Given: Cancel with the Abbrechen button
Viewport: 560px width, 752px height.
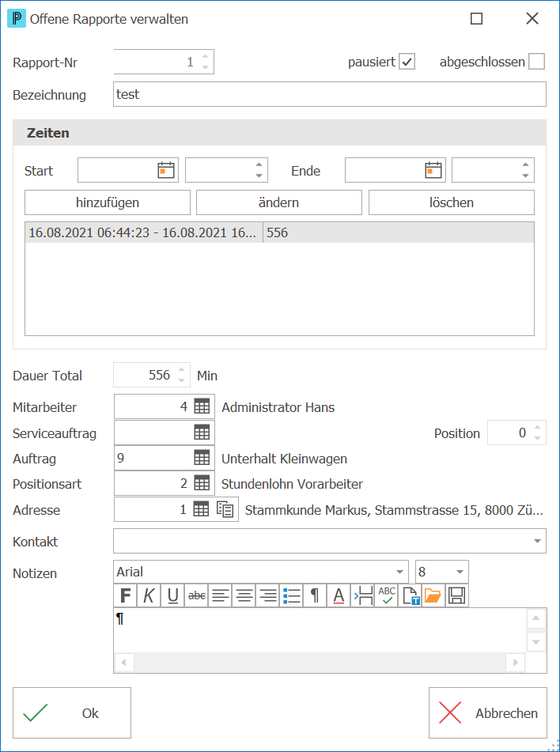Looking at the screenshot, I should pyautogui.click(x=487, y=712).
